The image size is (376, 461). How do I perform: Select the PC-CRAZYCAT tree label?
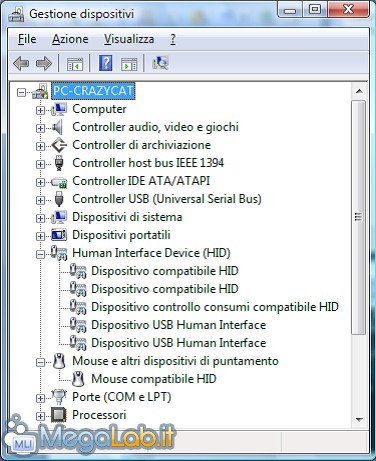coord(93,91)
